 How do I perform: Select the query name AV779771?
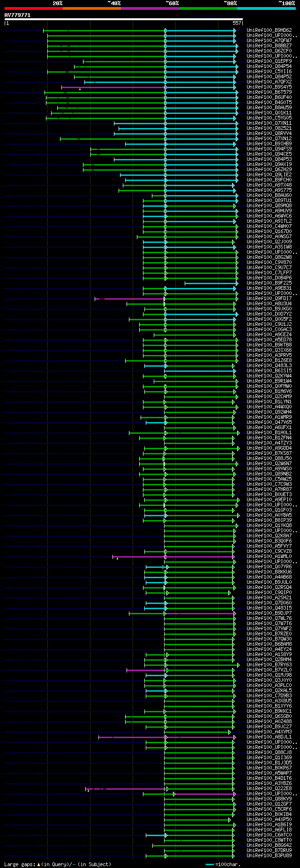(17, 15)
